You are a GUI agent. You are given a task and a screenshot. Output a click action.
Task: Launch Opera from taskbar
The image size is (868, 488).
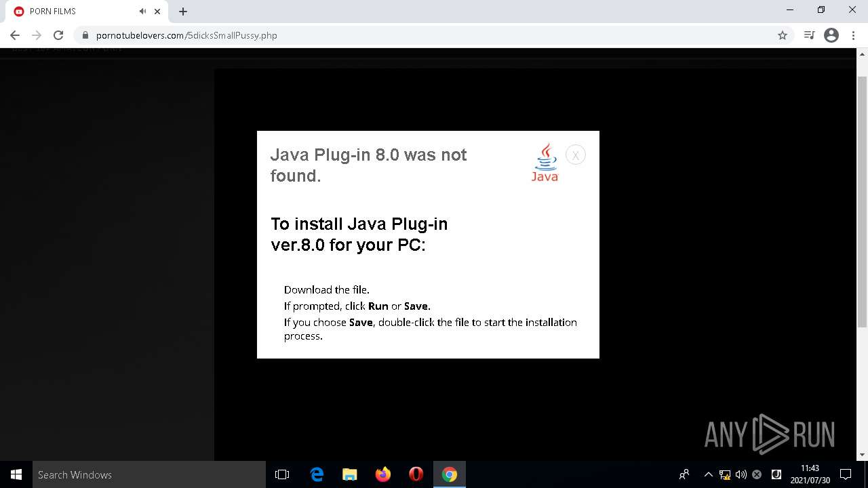pyautogui.click(x=416, y=474)
